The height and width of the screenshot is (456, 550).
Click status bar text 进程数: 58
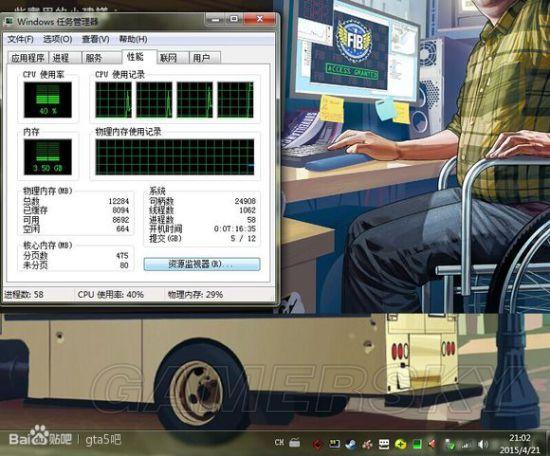[24, 295]
